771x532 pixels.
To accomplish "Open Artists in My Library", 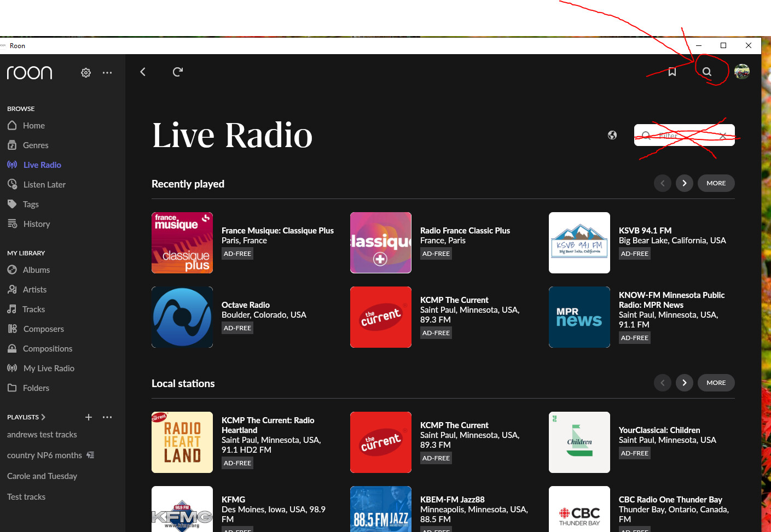I will [34, 290].
